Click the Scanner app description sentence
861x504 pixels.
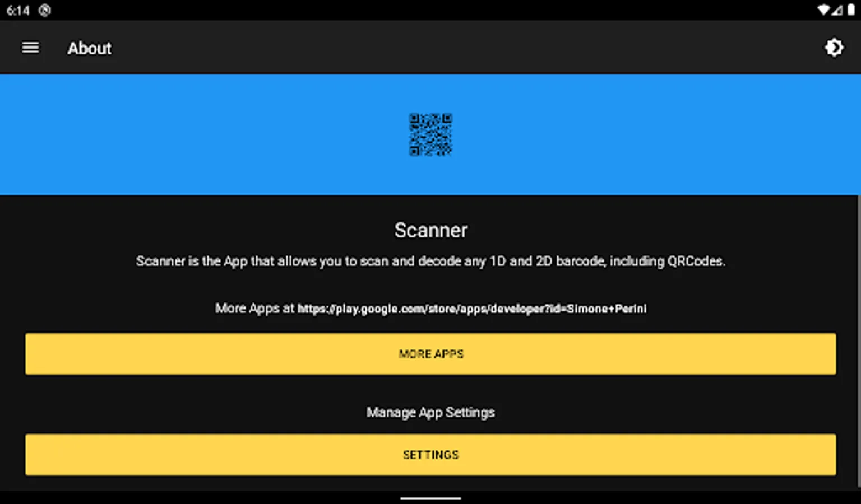point(430,261)
